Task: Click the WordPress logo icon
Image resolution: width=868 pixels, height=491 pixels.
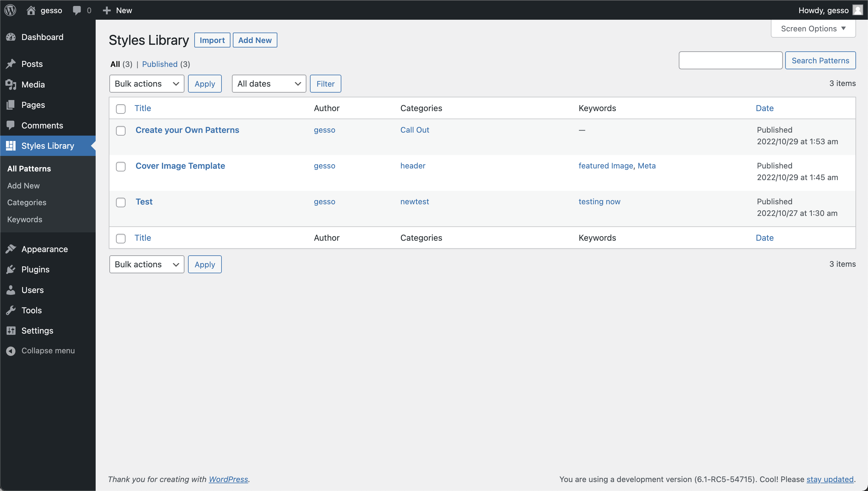Action: (11, 10)
